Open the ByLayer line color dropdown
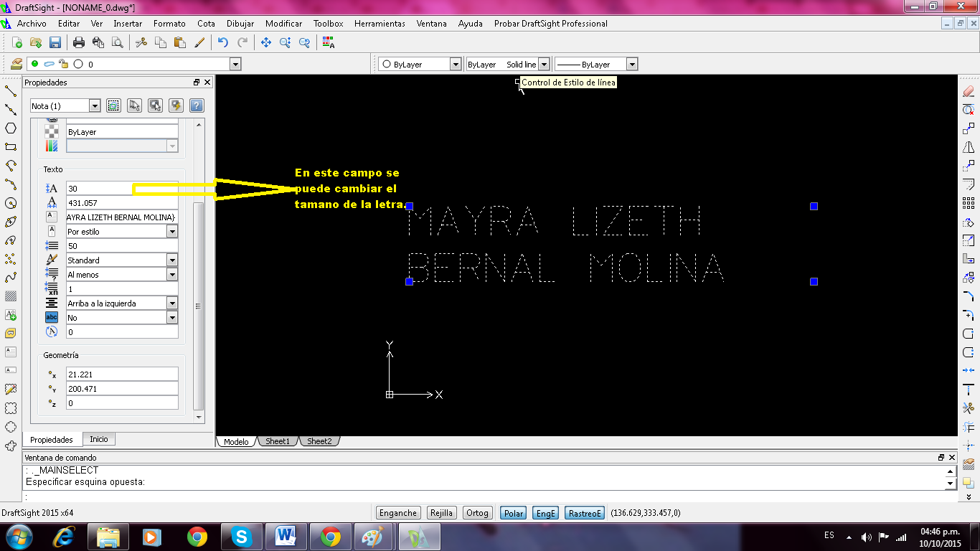Viewport: 980px width, 551px height. click(455, 65)
